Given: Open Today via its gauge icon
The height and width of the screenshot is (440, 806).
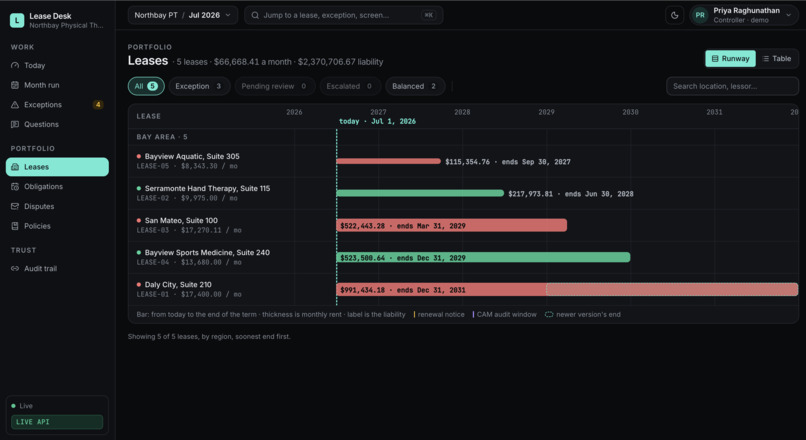Looking at the screenshot, I should pos(15,65).
